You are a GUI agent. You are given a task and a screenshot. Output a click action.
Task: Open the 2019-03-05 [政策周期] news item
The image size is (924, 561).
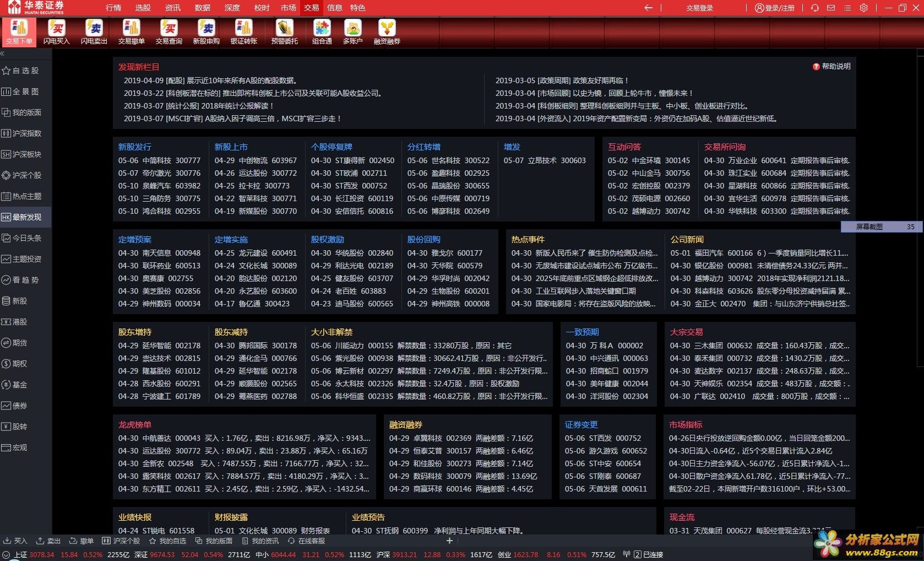click(562, 80)
